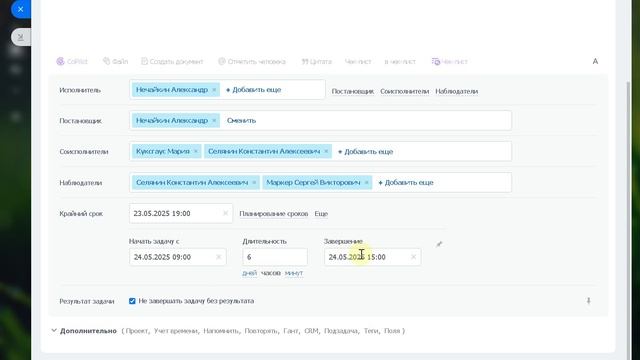Remove Нечайкин Александр from Исполнитель
The width and height of the screenshot is (640, 360).
[214, 90]
